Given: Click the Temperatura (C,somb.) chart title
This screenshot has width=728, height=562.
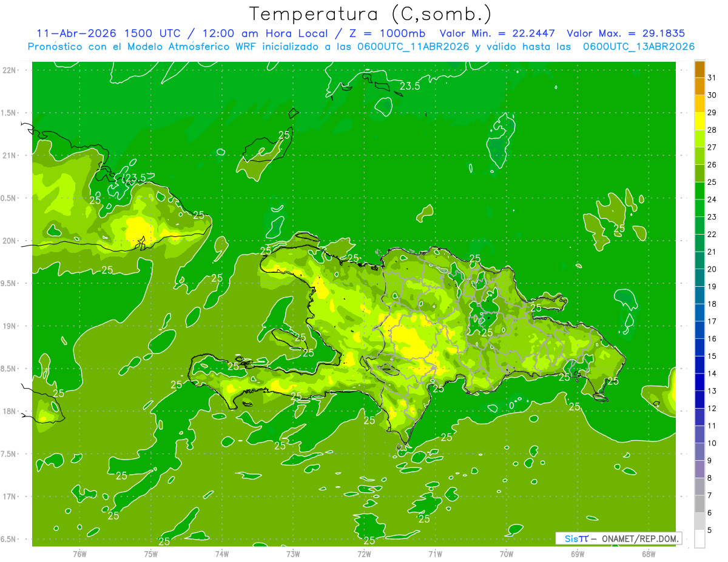Looking at the screenshot, I should [370, 13].
